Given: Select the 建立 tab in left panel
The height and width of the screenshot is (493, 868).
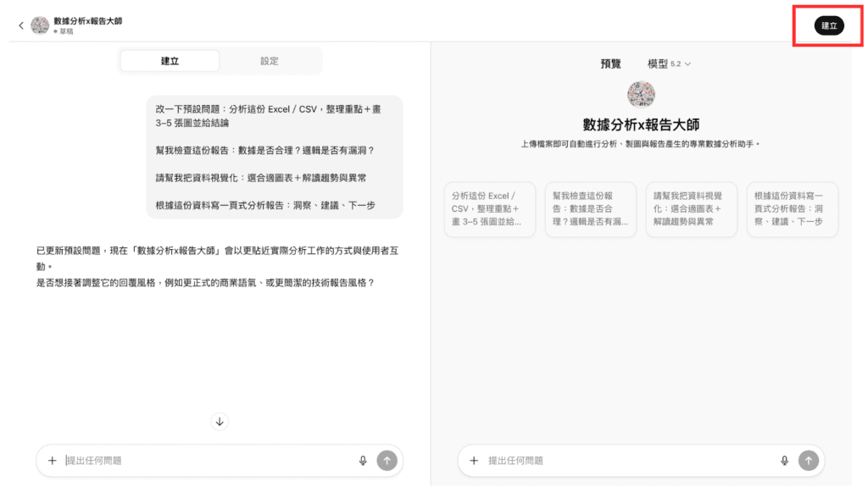Looking at the screenshot, I should [x=170, y=61].
